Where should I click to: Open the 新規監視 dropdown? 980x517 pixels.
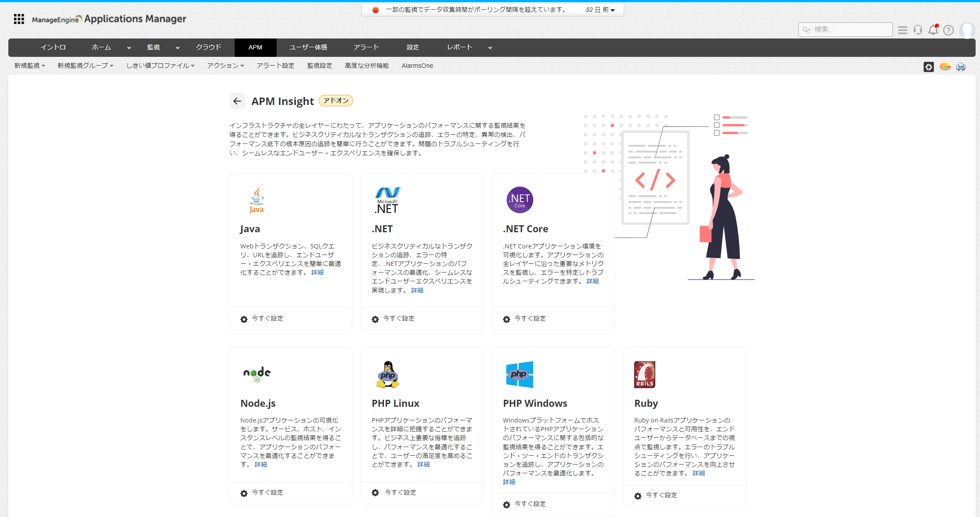pos(30,66)
